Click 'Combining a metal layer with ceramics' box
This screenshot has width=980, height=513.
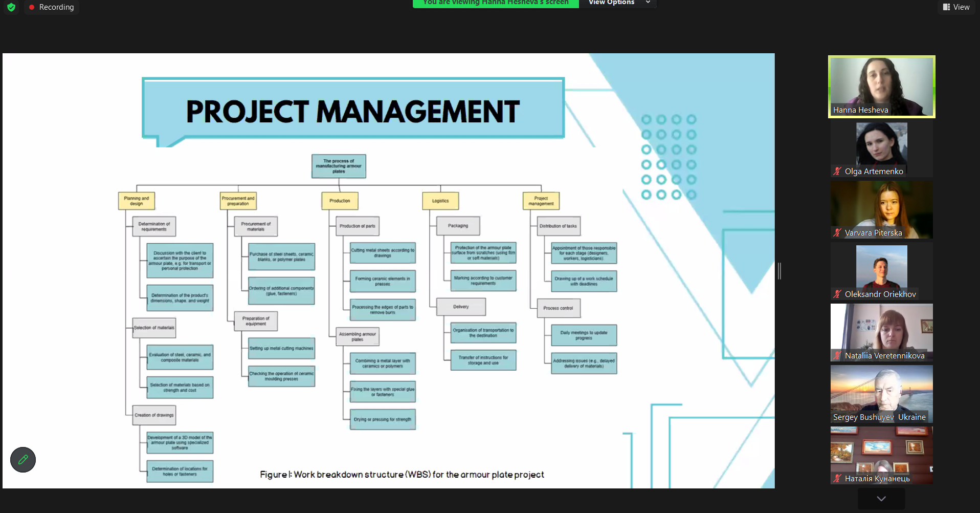tap(383, 363)
